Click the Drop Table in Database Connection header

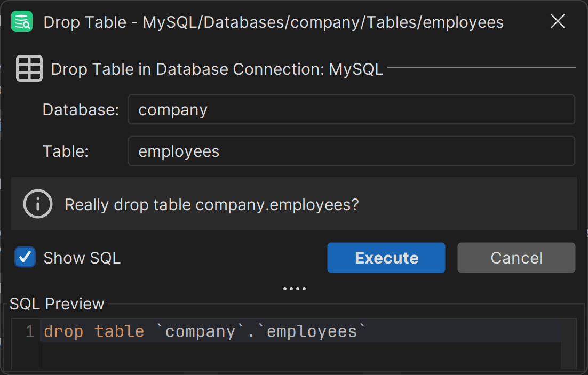coord(216,68)
